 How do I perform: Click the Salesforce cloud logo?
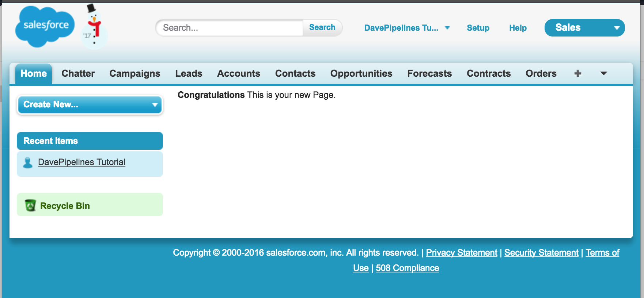[45, 26]
